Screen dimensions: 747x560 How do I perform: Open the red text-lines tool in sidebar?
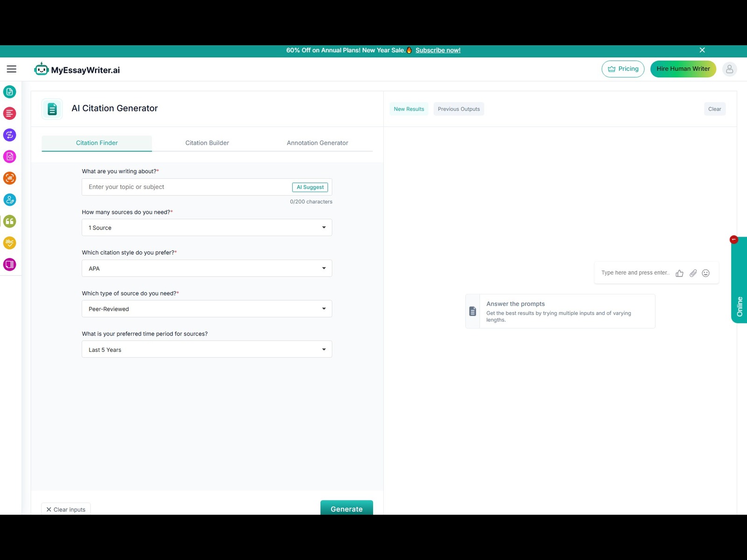tap(9, 113)
